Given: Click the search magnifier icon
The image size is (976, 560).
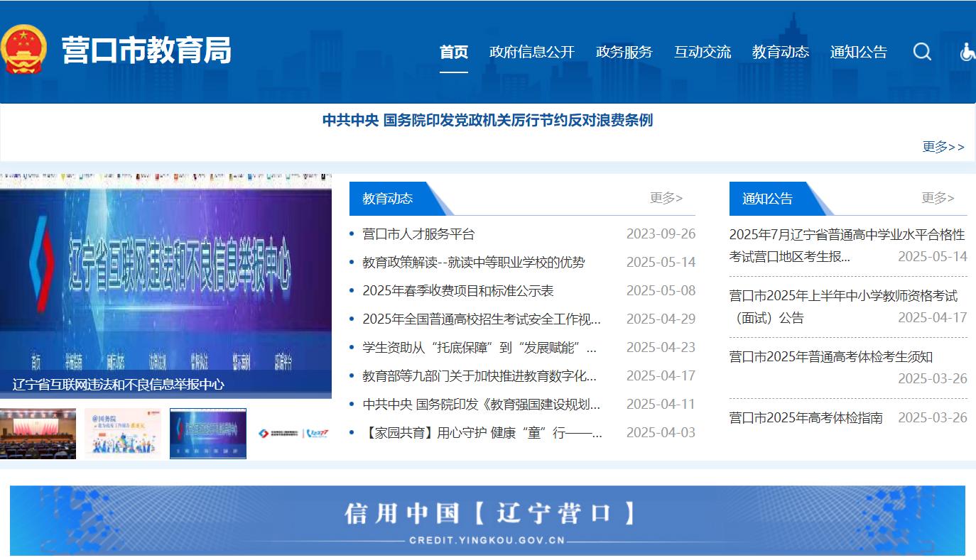Looking at the screenshot, I should point(922,52).
